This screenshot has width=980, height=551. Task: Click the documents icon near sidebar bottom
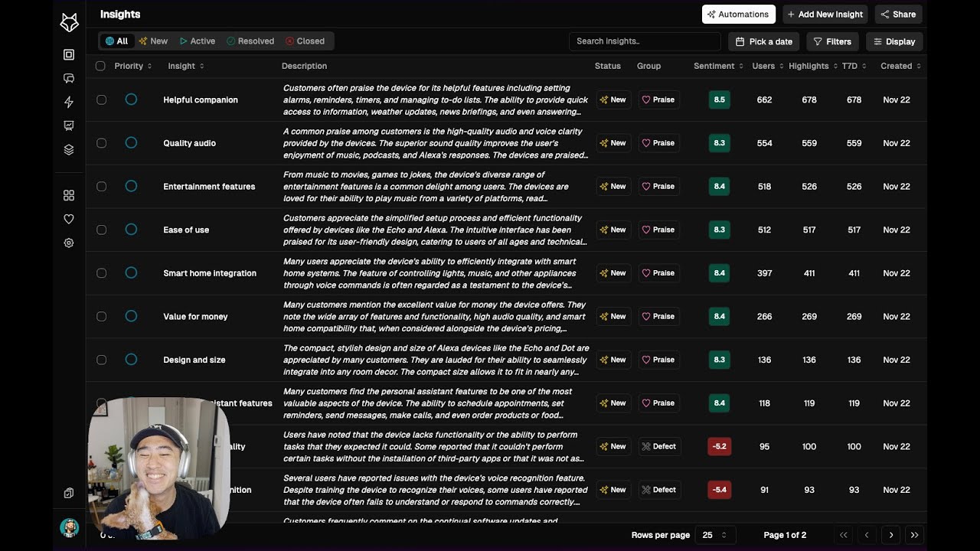(69, 493)
